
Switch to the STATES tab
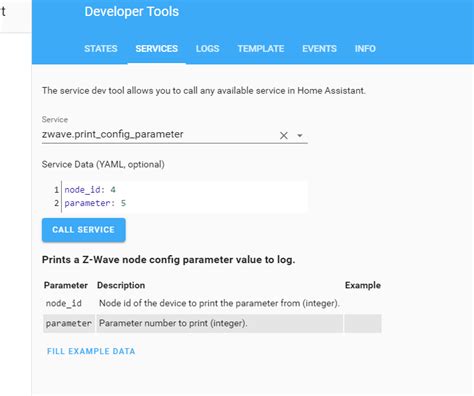click(101, 49)
